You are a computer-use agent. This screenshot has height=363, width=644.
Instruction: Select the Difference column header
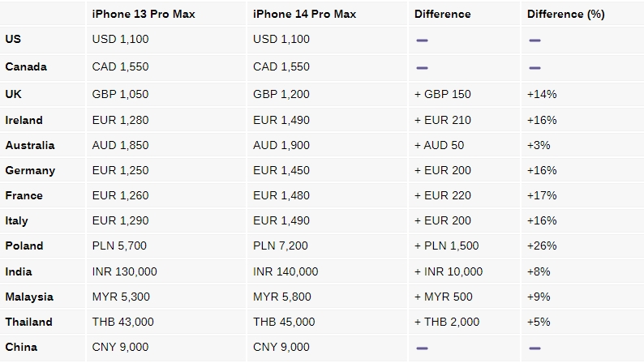[x=442, y=14]
